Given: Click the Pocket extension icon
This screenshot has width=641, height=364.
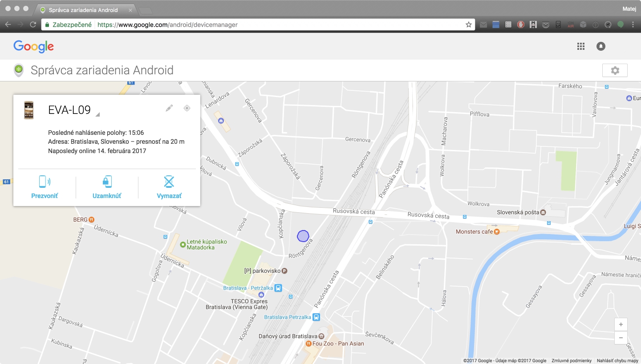Looking at the screenshot, I should click(545, 25).
